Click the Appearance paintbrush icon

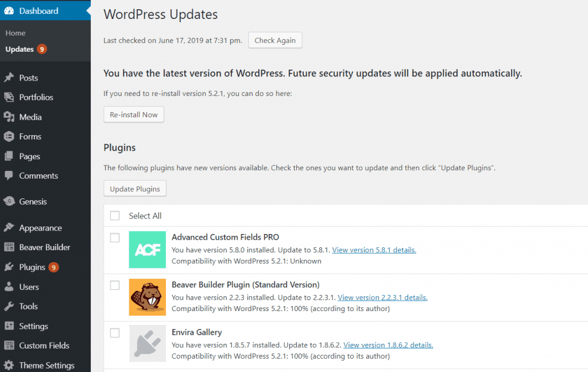(9, 228)
